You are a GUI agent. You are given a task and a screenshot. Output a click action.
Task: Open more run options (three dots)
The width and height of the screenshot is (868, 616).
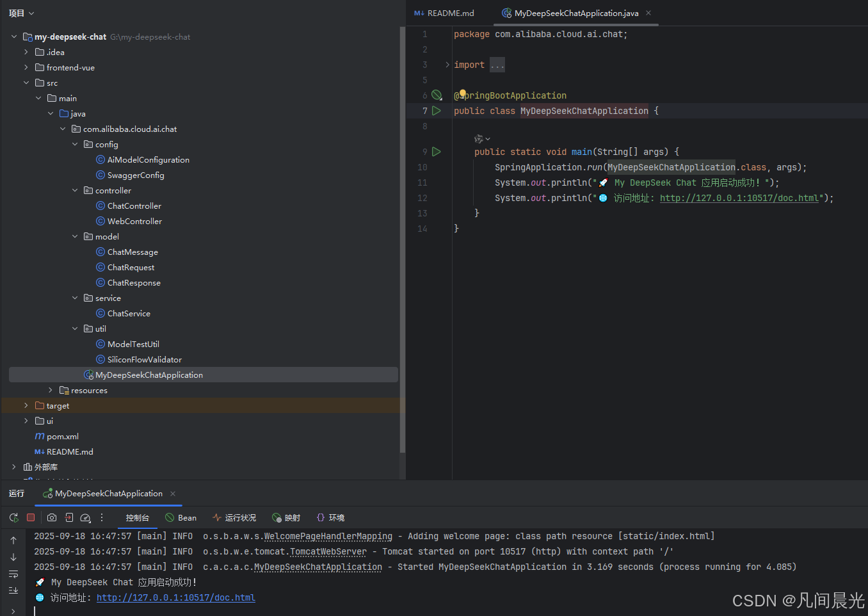pos(102,517)
